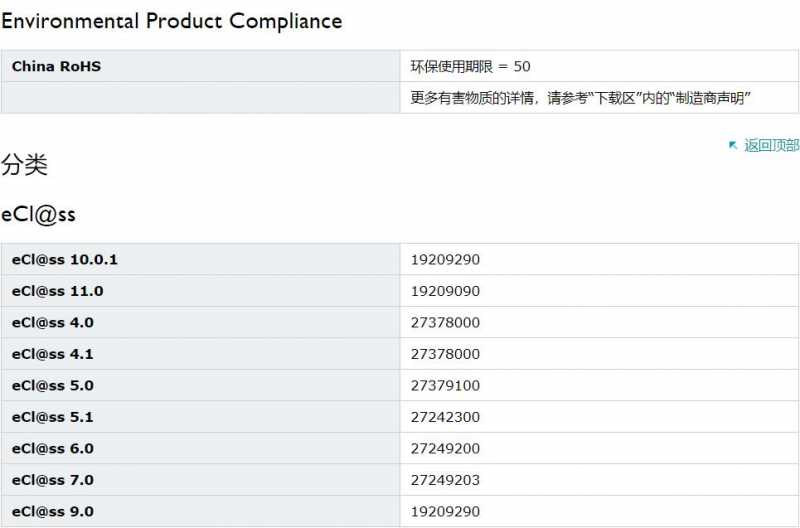Select the eCl@ss 5.1 row label
Viewport: 800px width, 528px height.
[53, 417]
